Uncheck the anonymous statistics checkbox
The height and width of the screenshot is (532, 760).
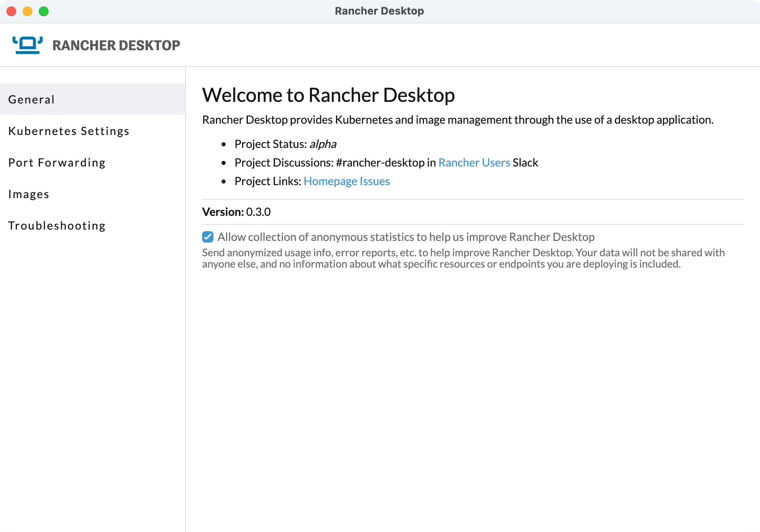click(x=208, y=237)
